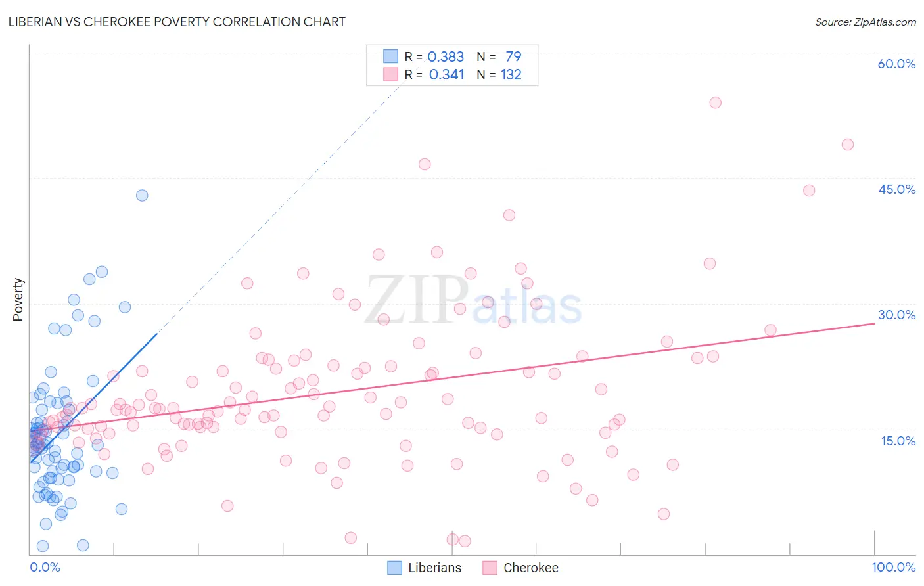Select the highest Cherokee point near 54%

[x=716, y=102]
